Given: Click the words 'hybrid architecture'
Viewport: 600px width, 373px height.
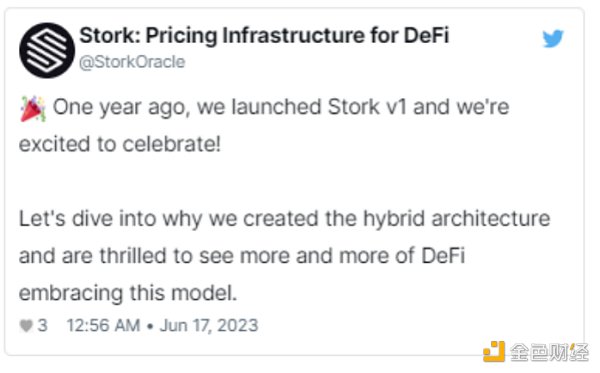Looking at the screenshot, I should tap(457, 219).
